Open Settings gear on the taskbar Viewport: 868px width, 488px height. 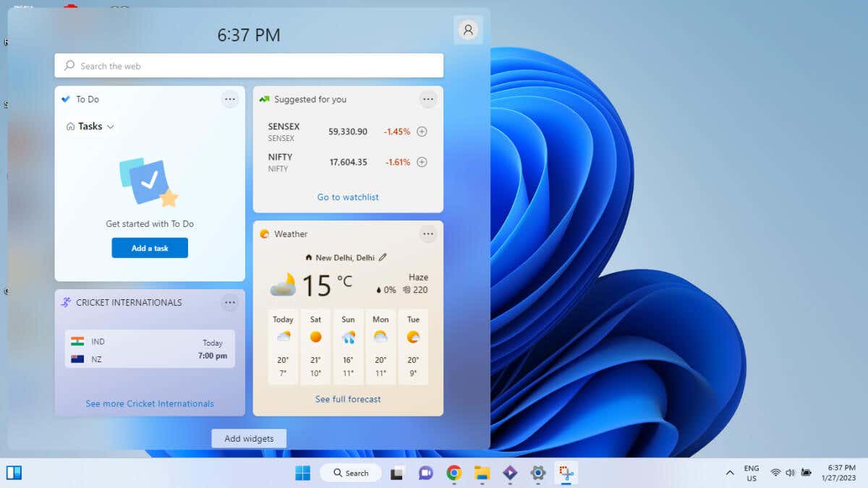pyautogui.click(x=537, y=473)
